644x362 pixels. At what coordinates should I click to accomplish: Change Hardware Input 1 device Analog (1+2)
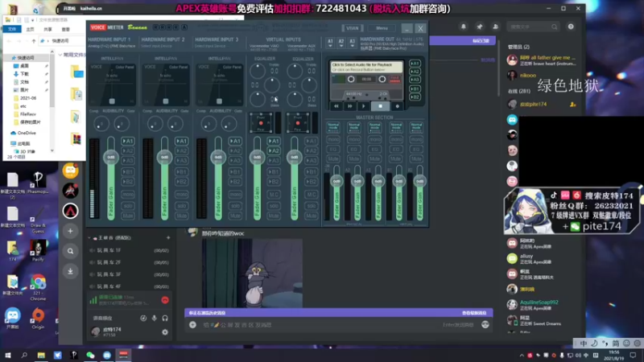point(111,46)
